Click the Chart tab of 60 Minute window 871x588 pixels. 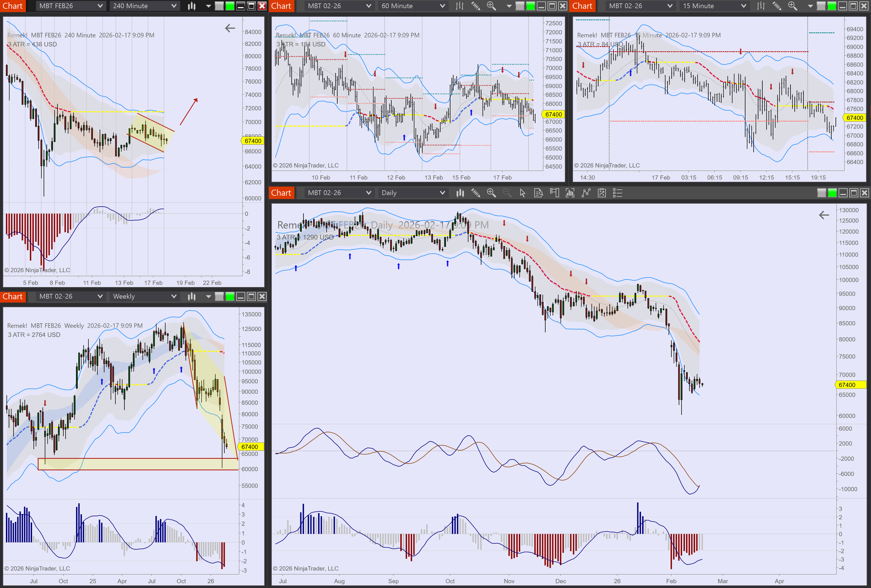[281, 6]
